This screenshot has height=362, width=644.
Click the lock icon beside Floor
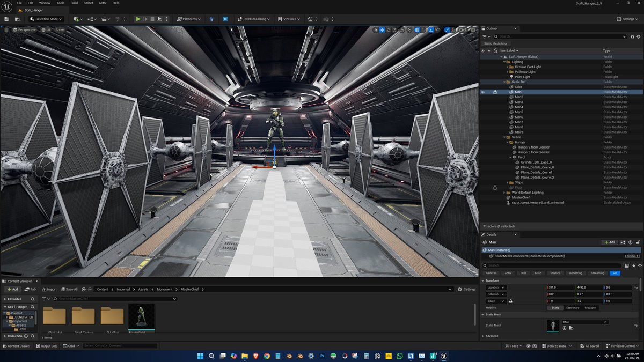495,187
